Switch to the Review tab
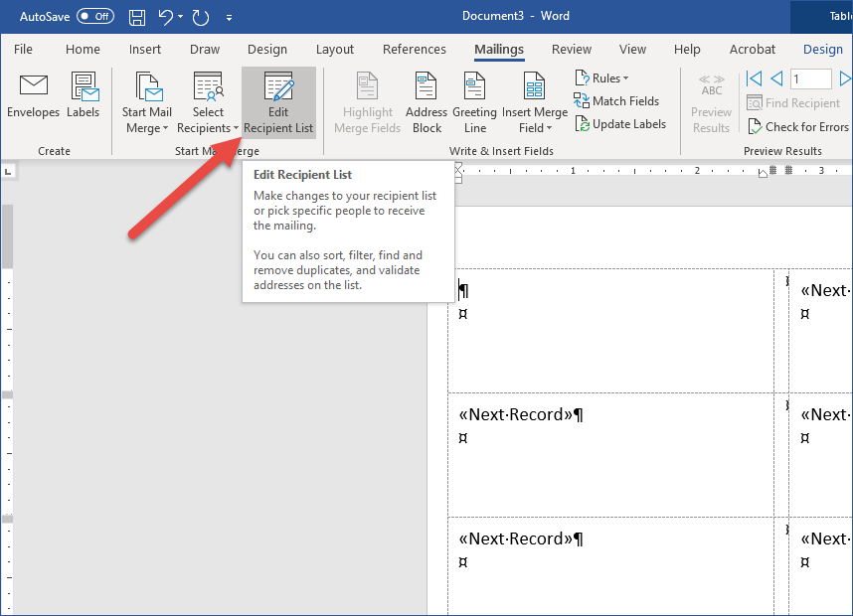Screen dimensions: 853x616 point(572,49)
